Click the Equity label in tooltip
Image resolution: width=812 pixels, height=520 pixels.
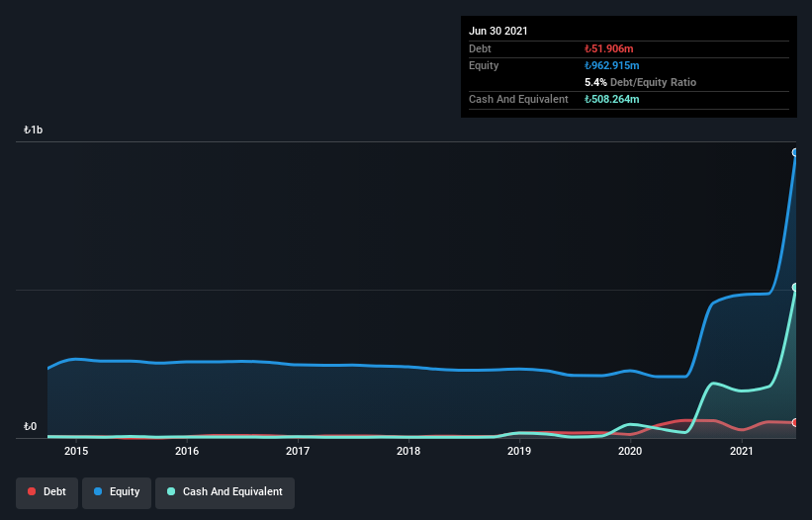pyautogui.click(x=484, y=65)
